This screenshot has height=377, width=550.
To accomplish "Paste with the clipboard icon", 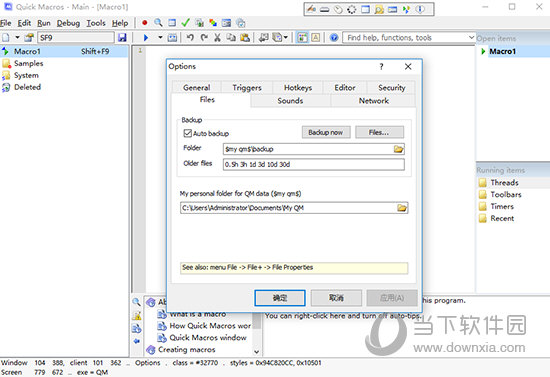I will (245, 38).
